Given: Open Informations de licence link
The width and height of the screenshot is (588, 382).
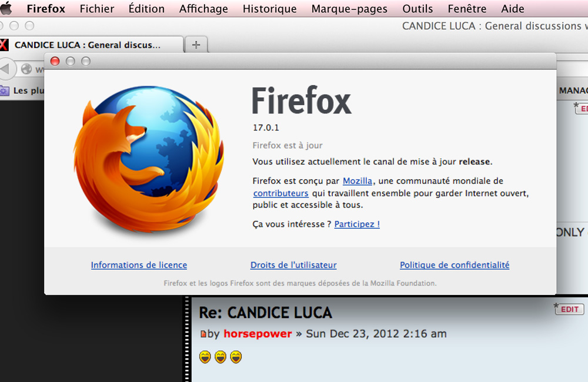Looking at the screenshot, I should click(139, 265).
